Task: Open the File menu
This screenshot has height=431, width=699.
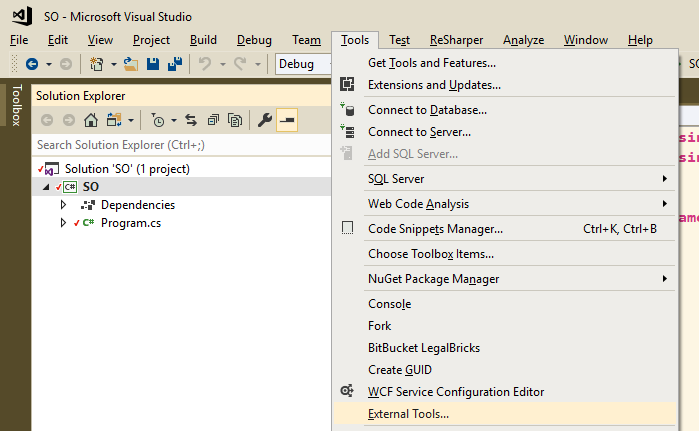Action: 19,40
